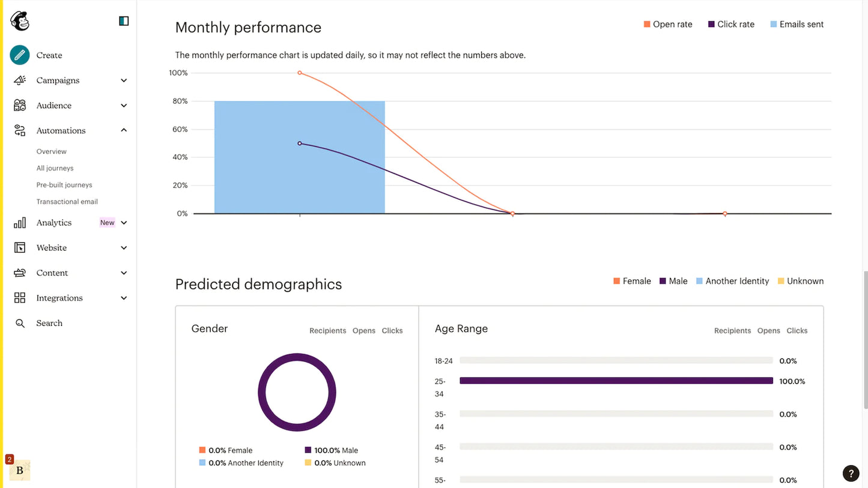
Task: Click the Audience people icon
Action: [20, 106]
